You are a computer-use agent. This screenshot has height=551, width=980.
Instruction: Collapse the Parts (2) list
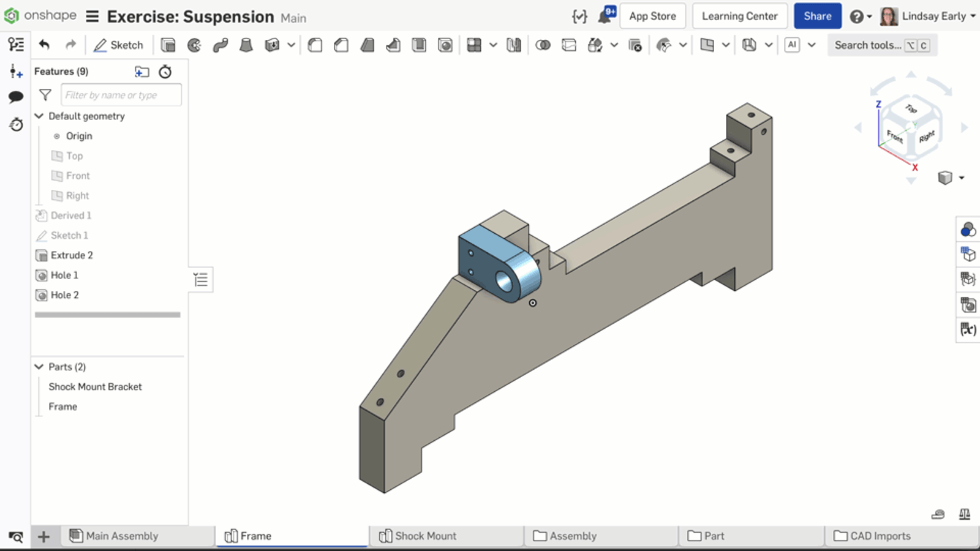39,367
